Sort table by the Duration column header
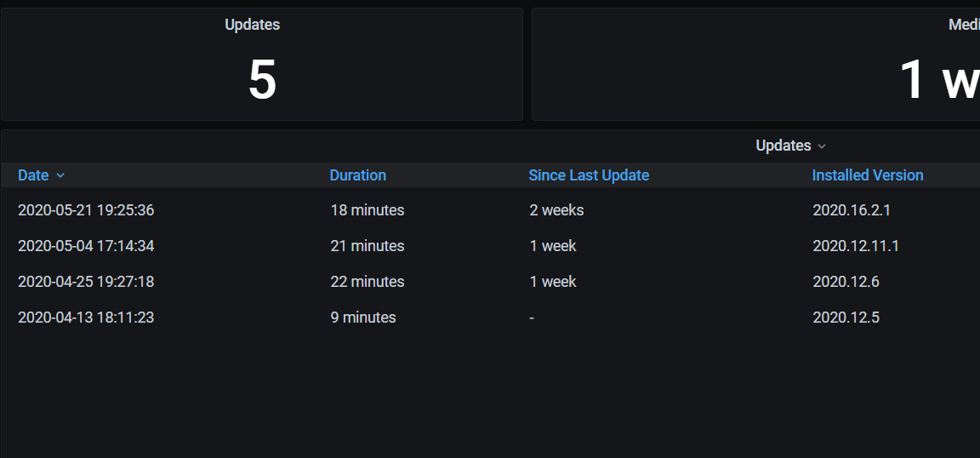This screenshot has width=980, height=458. [x=357, y=175]
